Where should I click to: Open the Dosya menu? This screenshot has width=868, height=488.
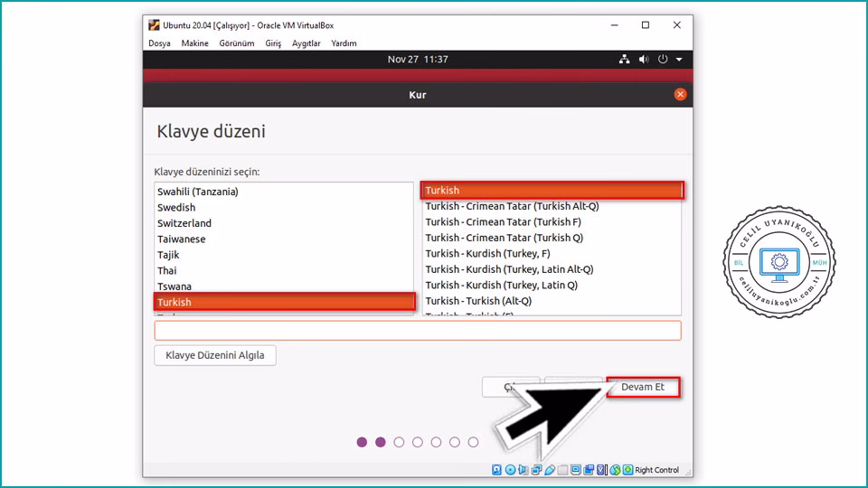click(159, 43)
